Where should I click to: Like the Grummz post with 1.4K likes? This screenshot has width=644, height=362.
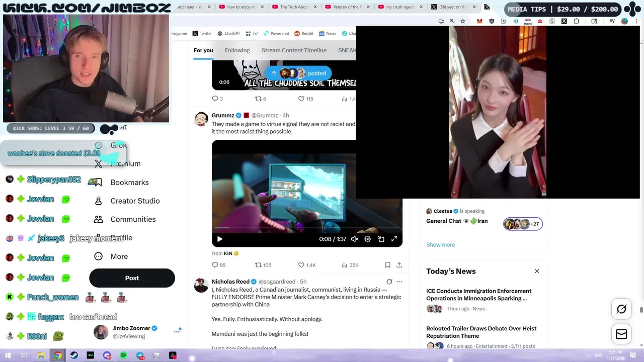(x=307, y=265)
